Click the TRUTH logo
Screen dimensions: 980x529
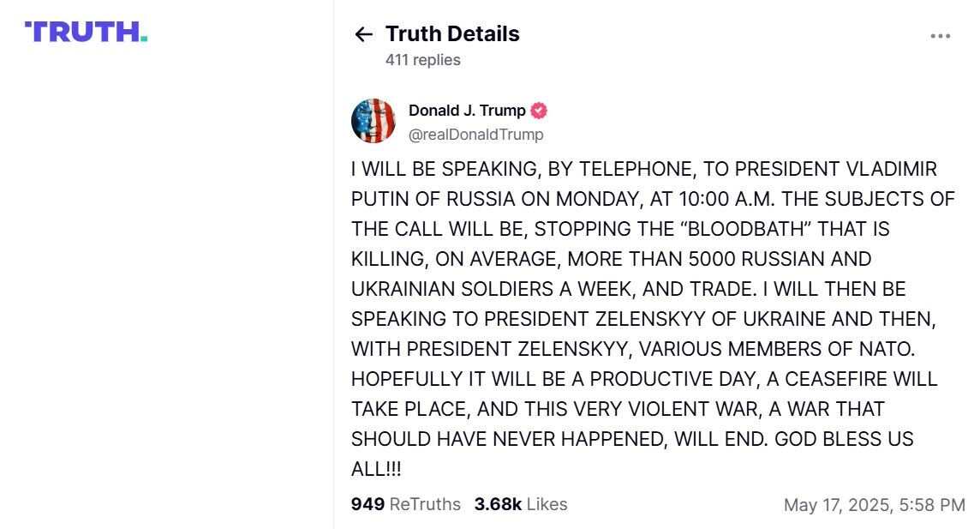(x=86, y=33)
